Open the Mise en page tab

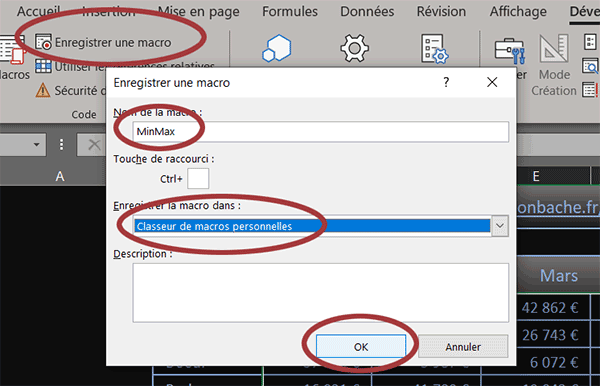coord(199,11)
